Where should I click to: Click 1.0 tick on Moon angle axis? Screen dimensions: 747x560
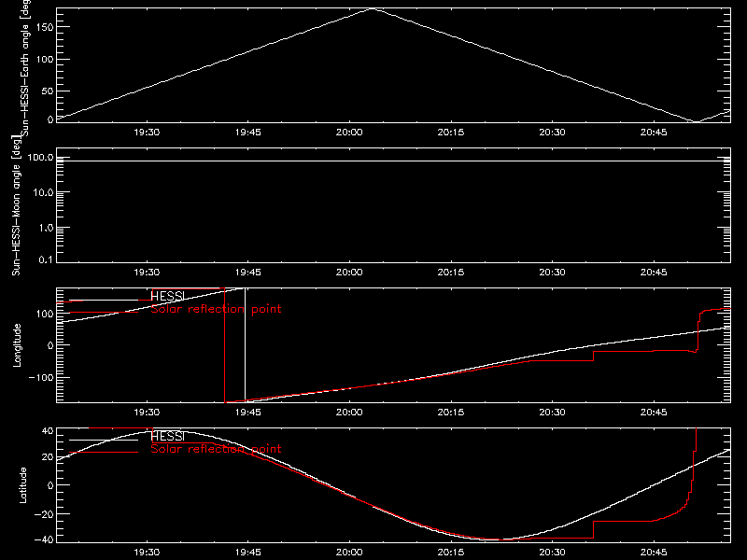(46, 228)
